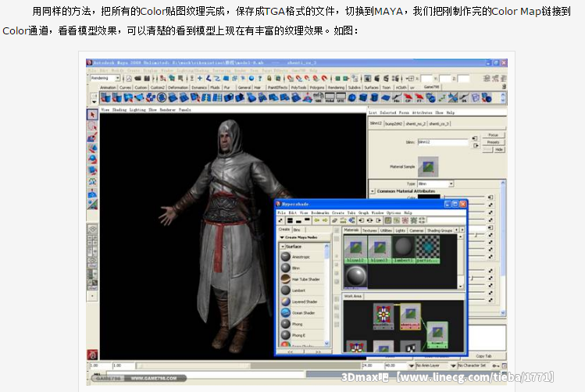Select the particle cloud material swatch
This screenshot has height=392, width=585.
(427, 250)
